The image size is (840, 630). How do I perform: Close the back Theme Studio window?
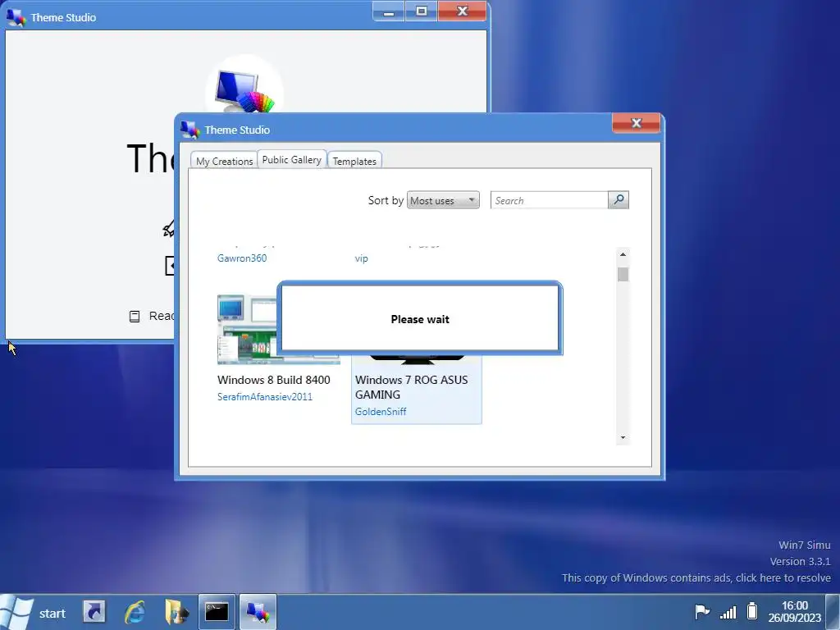(463, 11)
